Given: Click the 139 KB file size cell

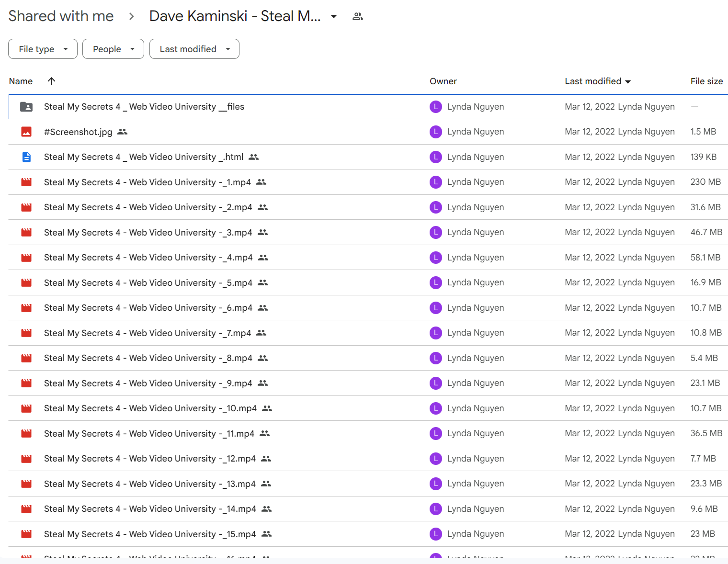Looking at the screenshot, I should tap(704, 157).
